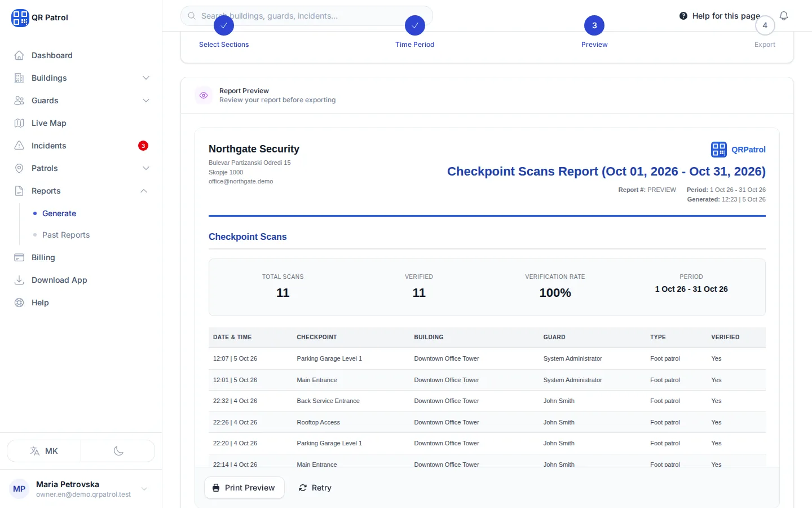Image resolution: width=812 pixels, height=508 pixels.
Task: Toggle dark mode moon button
Action: click(x=118, y=451)
